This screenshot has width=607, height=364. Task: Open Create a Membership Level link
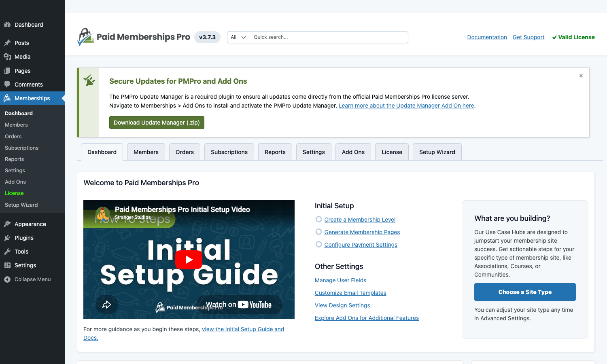tap(360, 220)
